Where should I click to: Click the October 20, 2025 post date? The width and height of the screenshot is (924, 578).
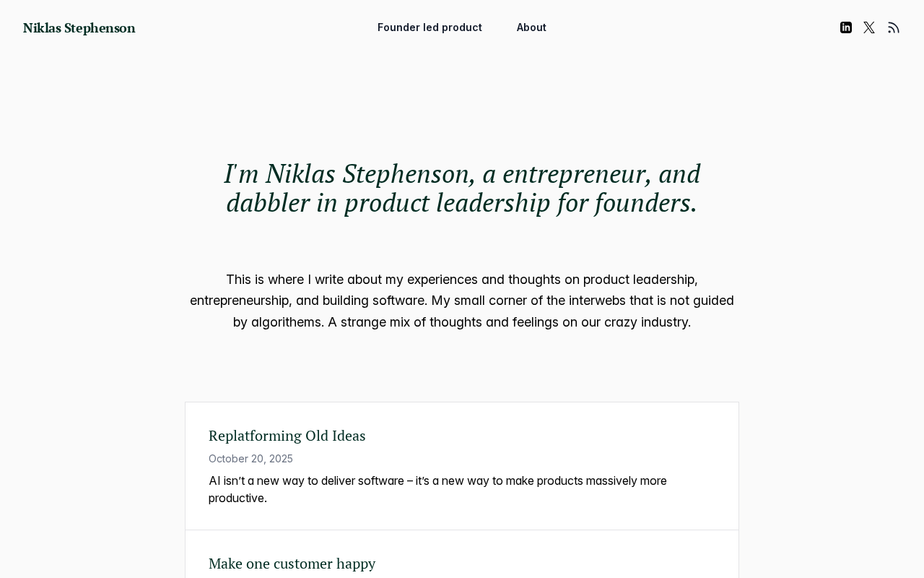coord(250,459)
